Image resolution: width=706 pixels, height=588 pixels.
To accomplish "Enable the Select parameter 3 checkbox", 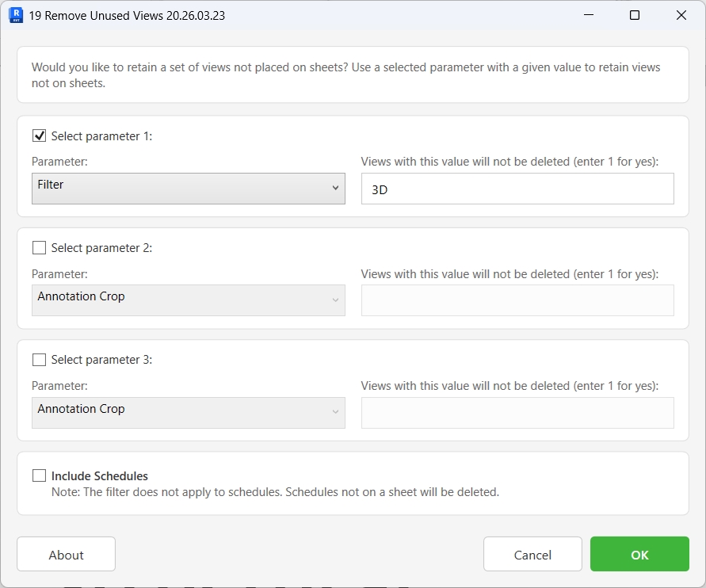I will (39, 360).
